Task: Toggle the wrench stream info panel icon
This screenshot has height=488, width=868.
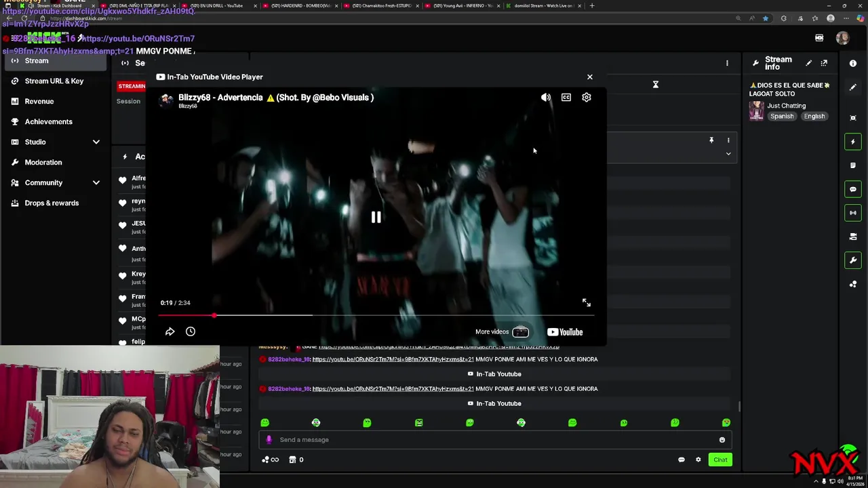Action: coord(853,260)
